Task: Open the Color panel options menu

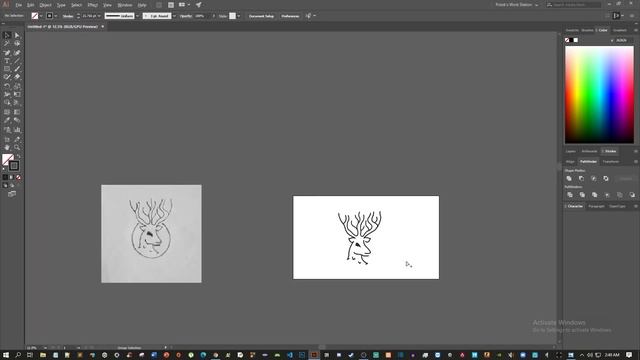Action: (636, 30)
